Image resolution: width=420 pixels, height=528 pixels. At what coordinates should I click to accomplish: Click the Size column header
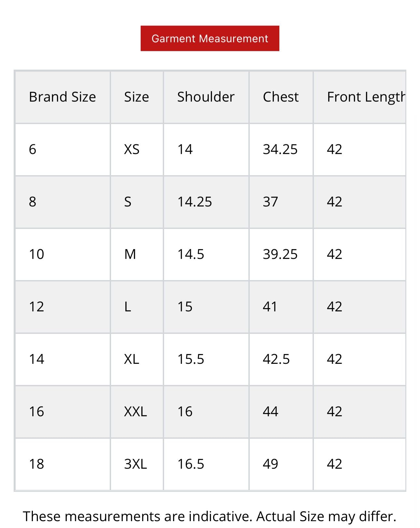tap(136, 97)
